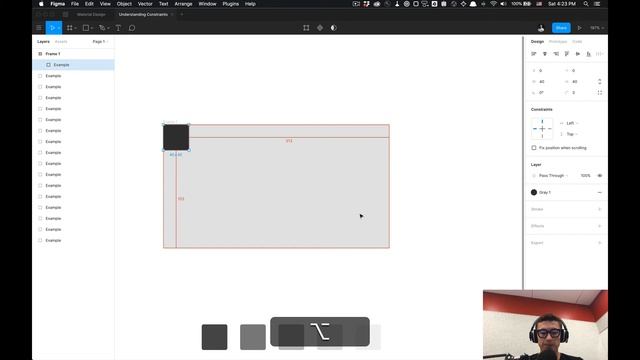This screenshot has height=360, width=640.
Task: Switch to the Code tab
Action: click(x=577, y=42)
